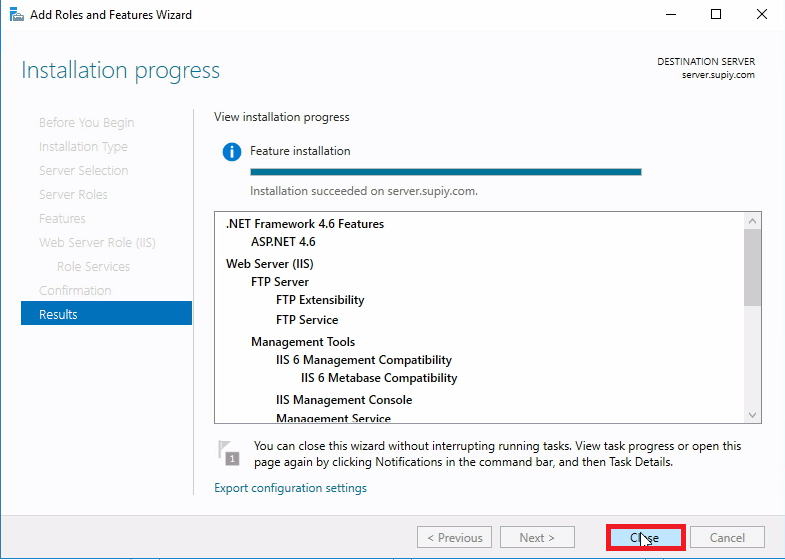
Task: Click 'ASP.NET 4.6' entry
Action: coord(283,242)
